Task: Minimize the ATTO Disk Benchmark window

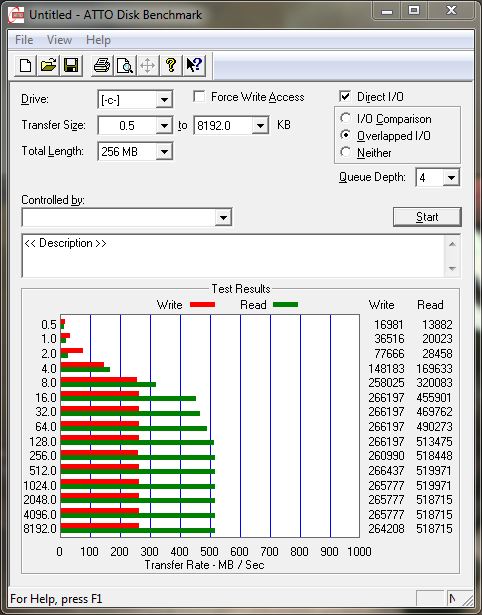Action: coord(387,11)
